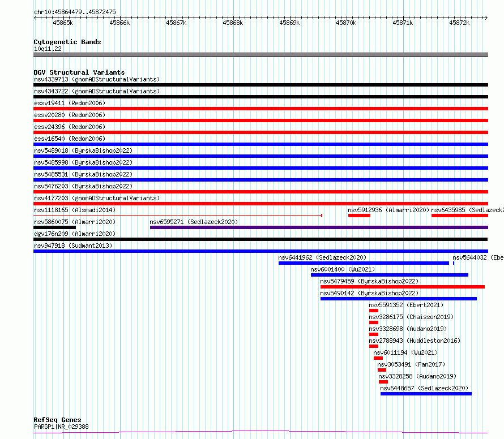This screenshot has height=439, width=504.
Task: Click the thin red nsv1118165 feature line
Action: tap(178, 215)
